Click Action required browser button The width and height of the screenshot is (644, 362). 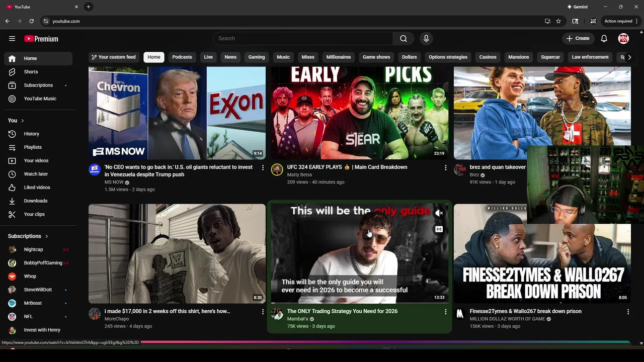click(618, 21)
